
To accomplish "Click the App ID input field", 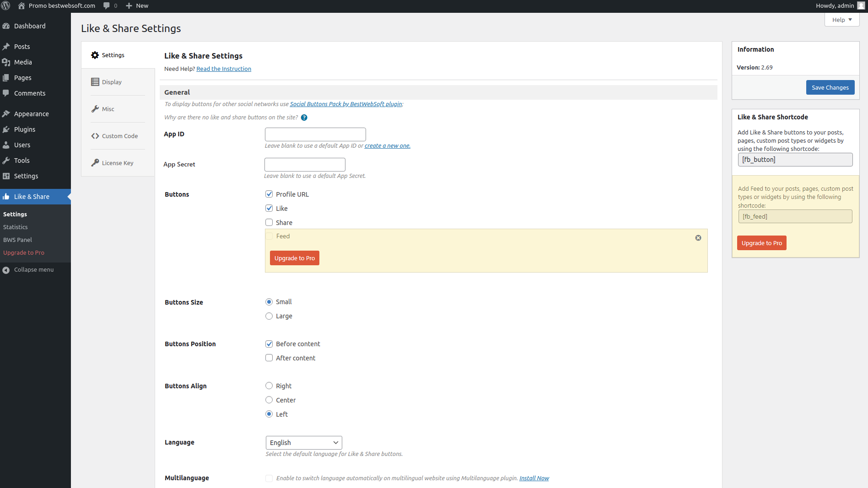I will [315, 134].
